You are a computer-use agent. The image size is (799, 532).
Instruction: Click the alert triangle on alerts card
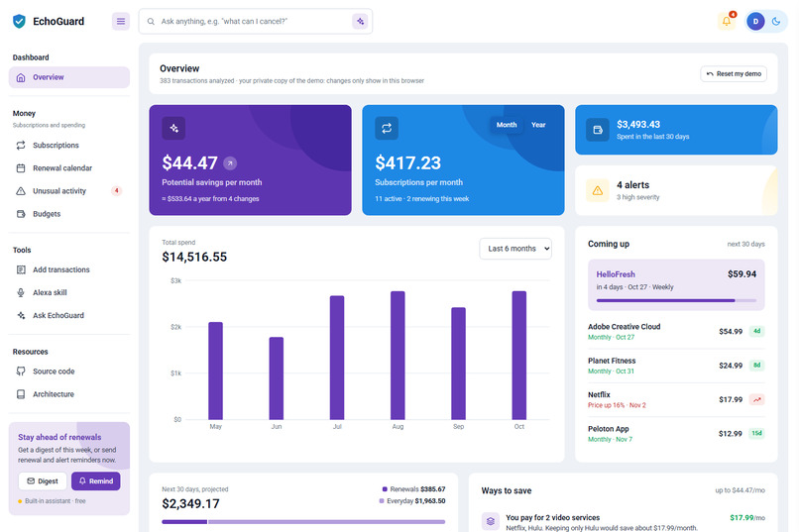(x=598, y=191)
